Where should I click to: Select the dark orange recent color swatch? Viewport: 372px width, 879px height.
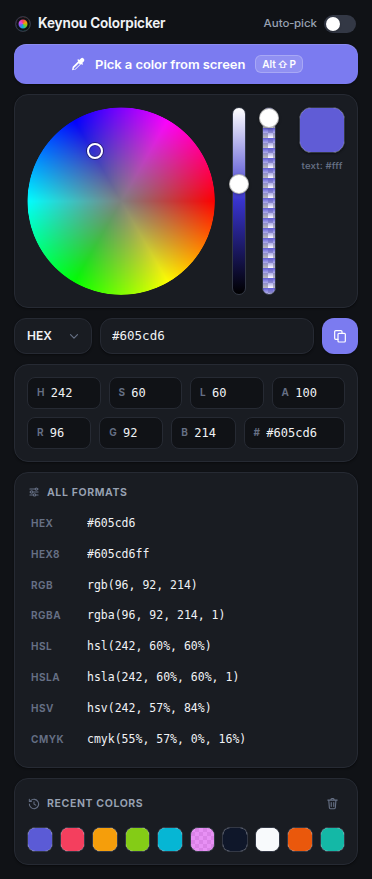click(300, 839)
